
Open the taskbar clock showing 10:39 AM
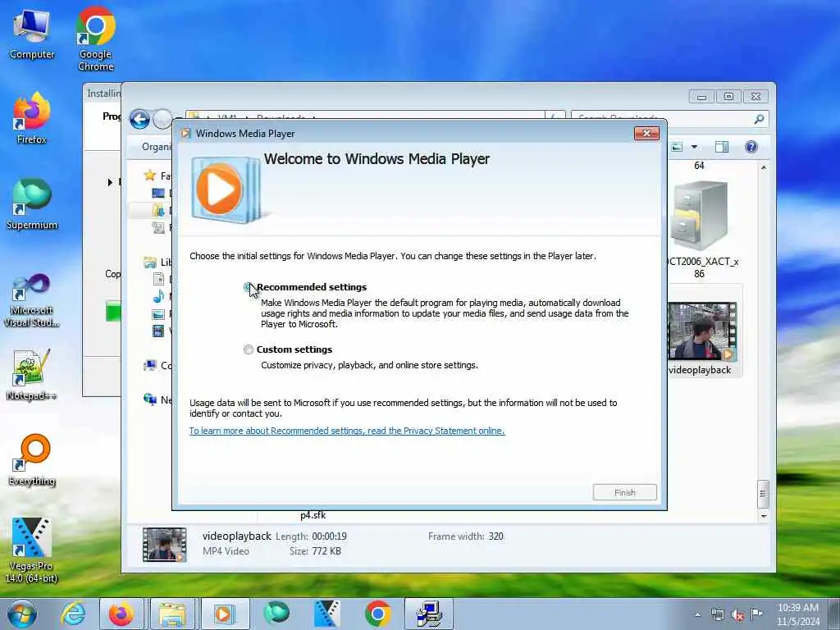pyautogui.click(x=798, y=614)
